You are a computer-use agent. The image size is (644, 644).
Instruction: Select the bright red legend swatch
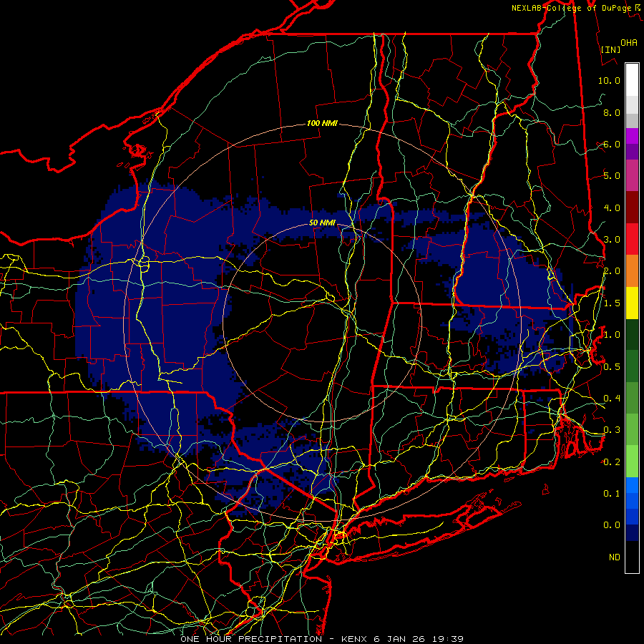(x=632, y=239)
